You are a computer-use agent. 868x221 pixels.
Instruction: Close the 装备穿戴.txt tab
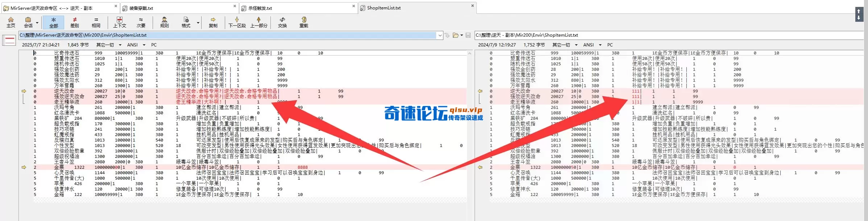235,6
